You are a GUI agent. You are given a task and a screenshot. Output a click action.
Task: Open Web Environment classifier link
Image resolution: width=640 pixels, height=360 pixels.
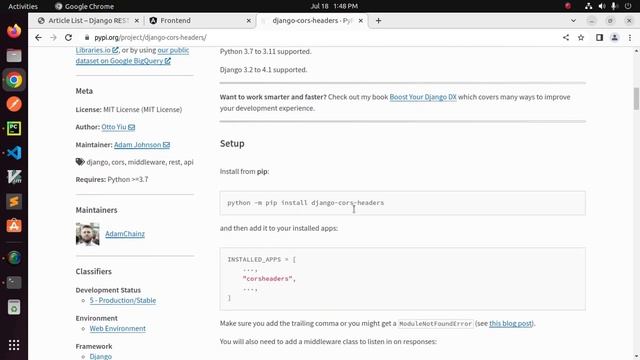118,328
